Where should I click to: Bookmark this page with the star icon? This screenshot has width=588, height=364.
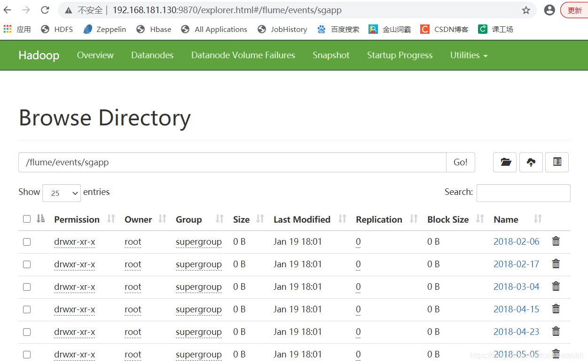pos(526,10)
